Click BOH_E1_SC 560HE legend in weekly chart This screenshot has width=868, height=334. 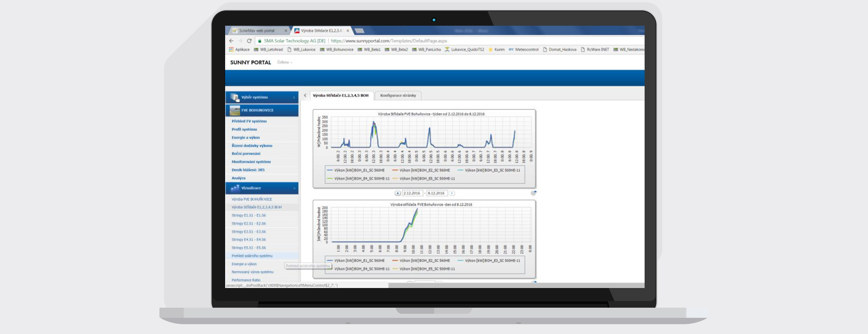coord(356,170)
